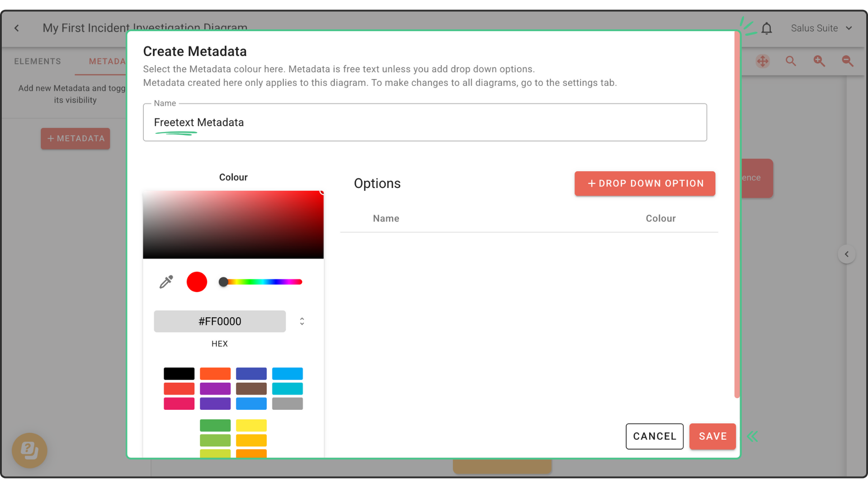
Task: Open the help chat bubble icon
Action: (x=29, y=450)
